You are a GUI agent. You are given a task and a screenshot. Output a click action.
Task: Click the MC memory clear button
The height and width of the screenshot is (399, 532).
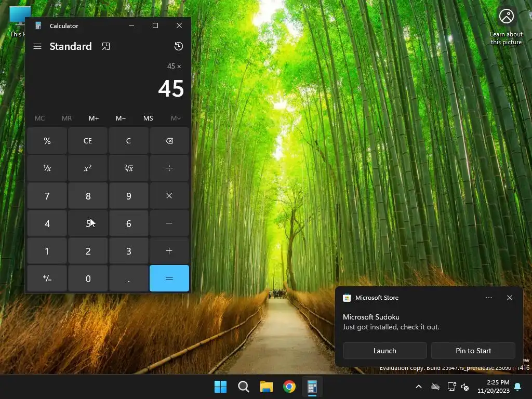[x=39, y=118]
